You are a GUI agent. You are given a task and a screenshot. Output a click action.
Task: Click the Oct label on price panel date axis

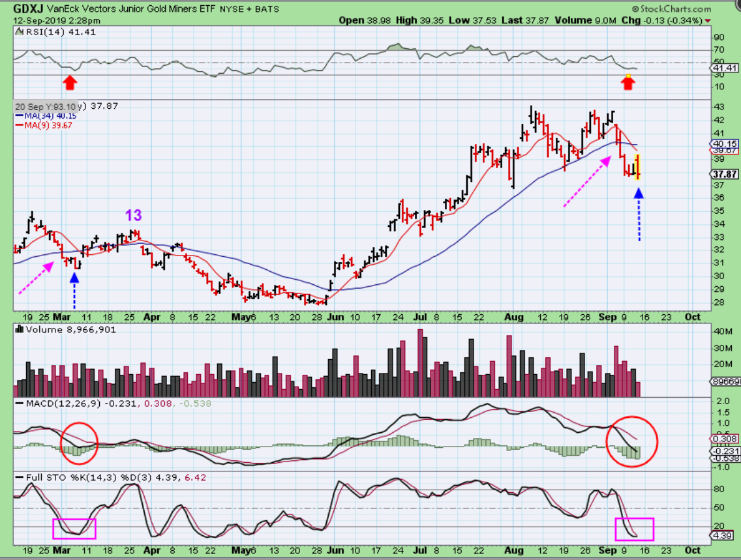pos(693,317)
